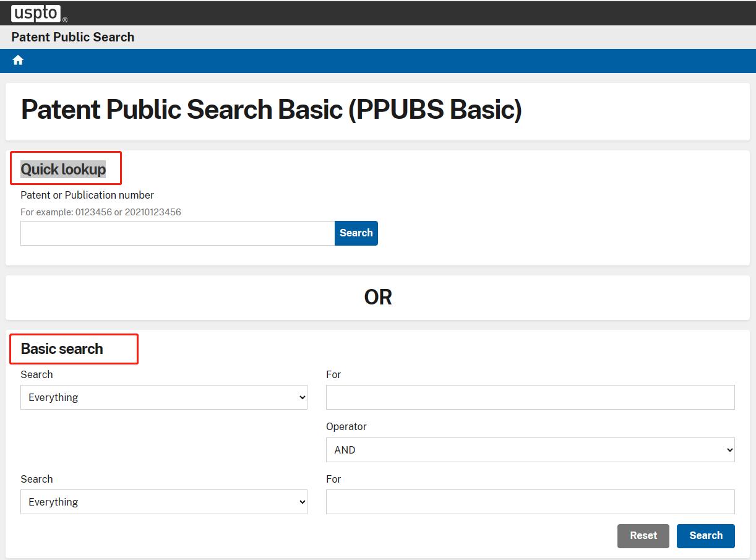This screenshot has width=756, height=560.
Task: Click the Patent or Publication number label
Action: click(87, 196)
